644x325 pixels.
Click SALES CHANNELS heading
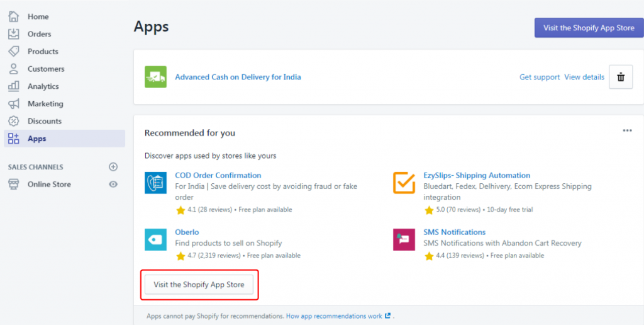coord(36,167)
